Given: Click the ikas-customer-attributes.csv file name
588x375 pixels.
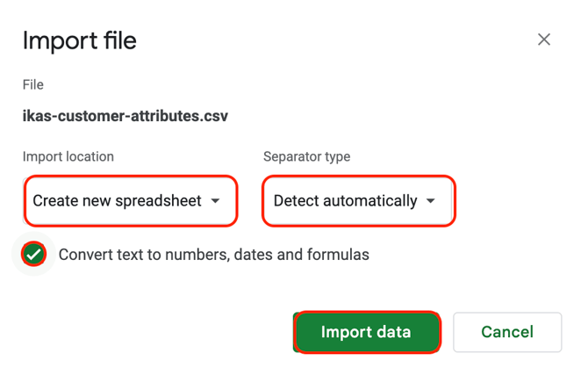Looking at the screenshot, I should click(125, 116).
